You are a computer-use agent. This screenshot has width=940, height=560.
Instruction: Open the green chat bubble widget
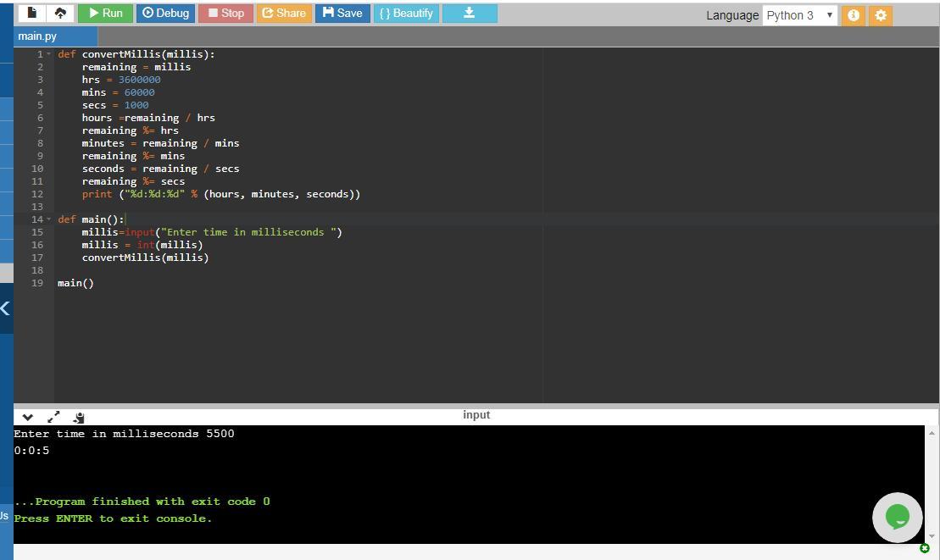897,517
